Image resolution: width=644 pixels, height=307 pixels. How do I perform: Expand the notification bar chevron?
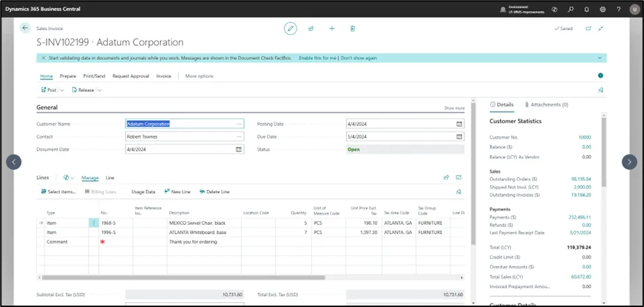click(599, 58)
